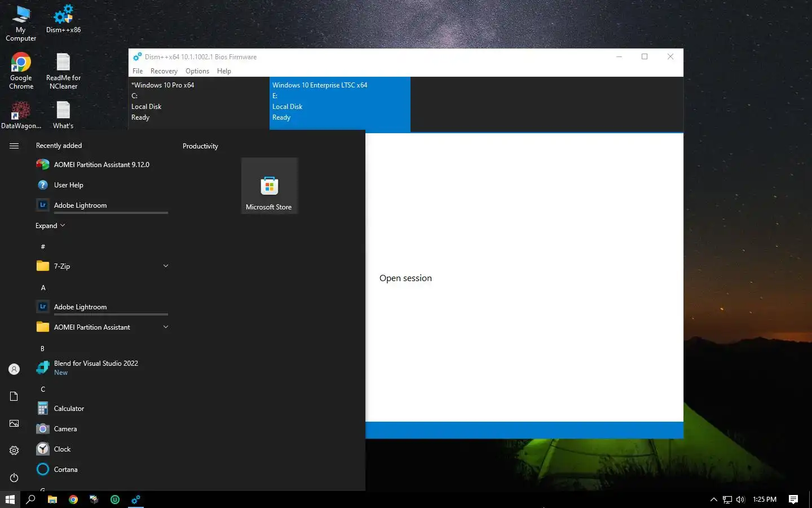Open the Pictures icon in Start sidebar
812x508 pixels.
tap(14, 423)
